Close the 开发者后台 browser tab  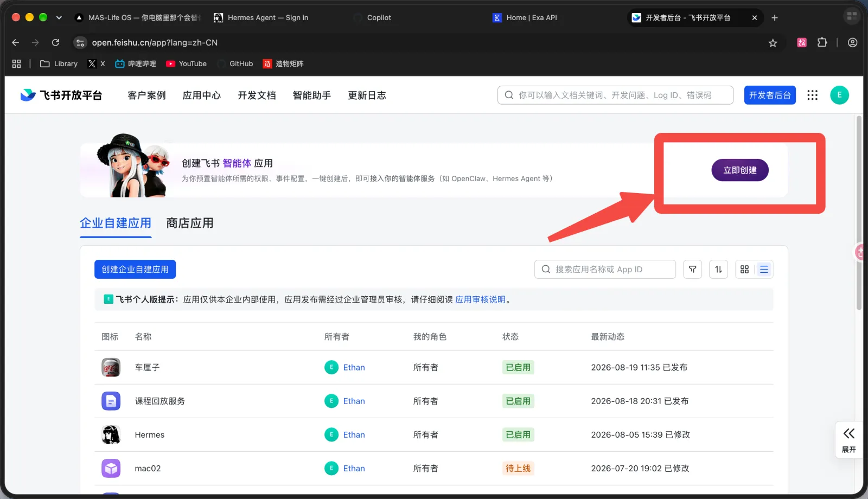click(754, 17)
